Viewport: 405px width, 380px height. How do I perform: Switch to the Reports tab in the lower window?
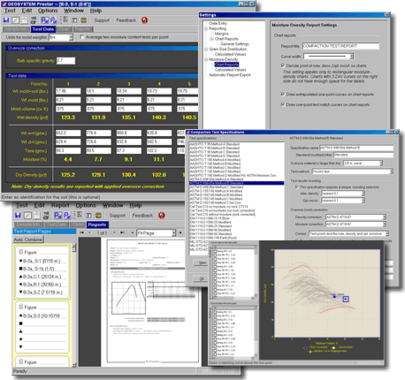click(97, 225)
